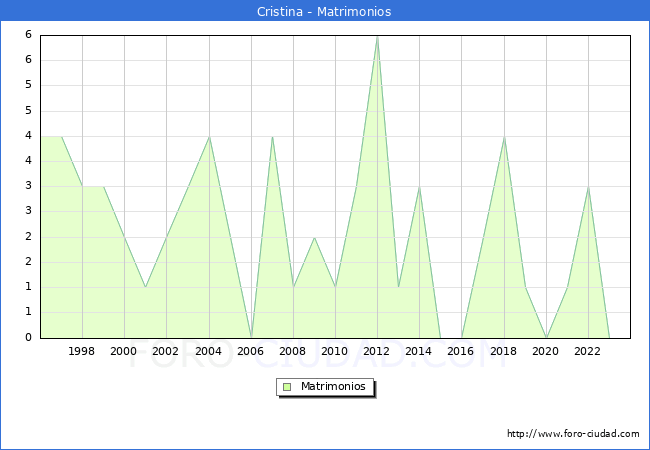Image resolution: width=650 pixels, height=450 pixels.
Task: Click the 0 y-axis label
Action: tap(29, 337)
